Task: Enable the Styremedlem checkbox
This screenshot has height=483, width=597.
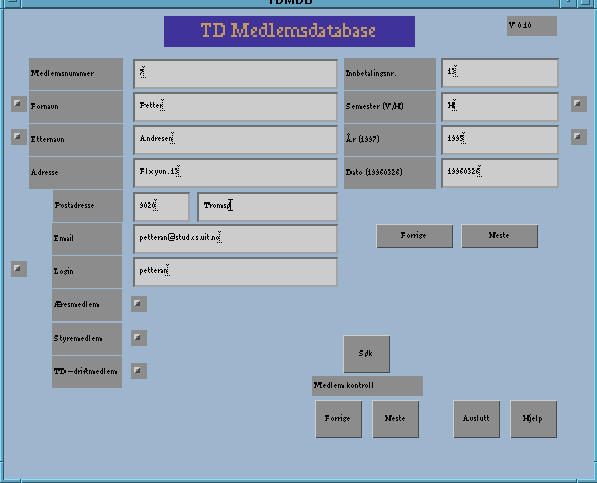Action: pyautogui.click(x=139, y=338)
